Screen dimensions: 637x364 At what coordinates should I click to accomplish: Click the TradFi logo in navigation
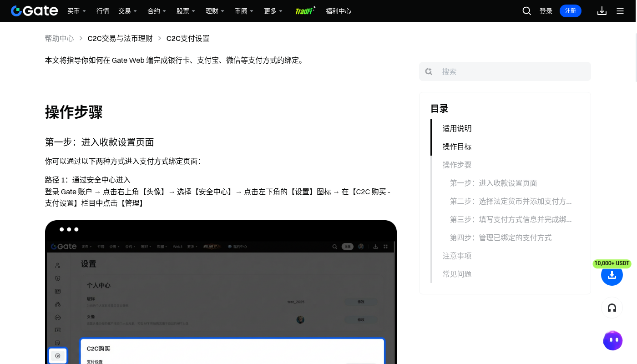(305, 10)
